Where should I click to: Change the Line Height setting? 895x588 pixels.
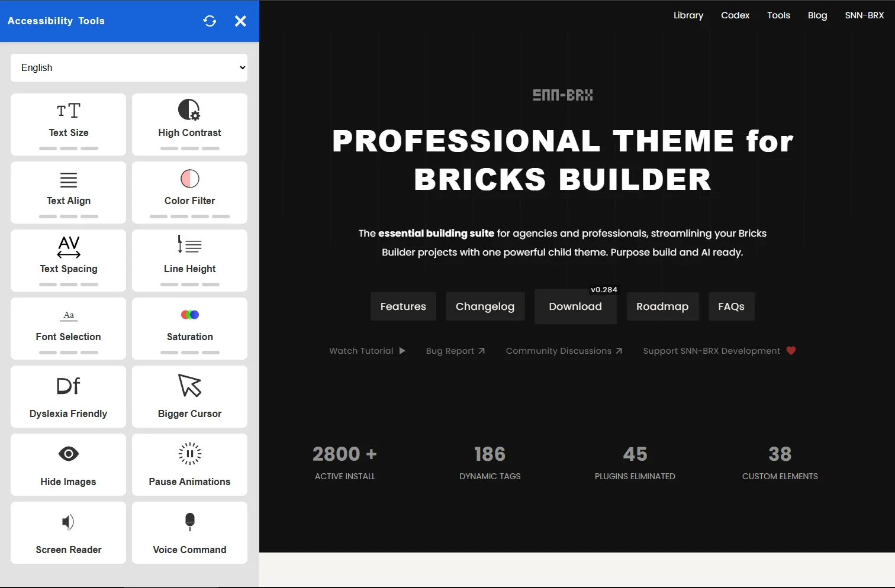(189, 260)
